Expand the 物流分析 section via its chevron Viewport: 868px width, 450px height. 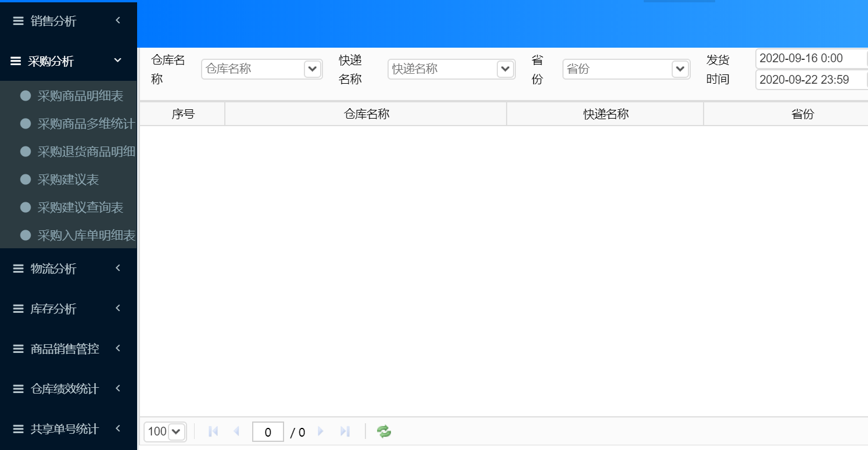[x=117, y=269]
